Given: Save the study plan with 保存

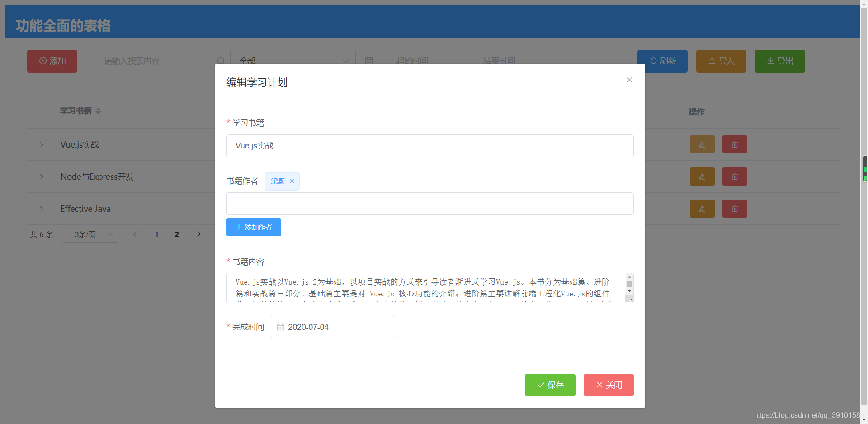Looking at the screenshot, I should click(550, 385).
